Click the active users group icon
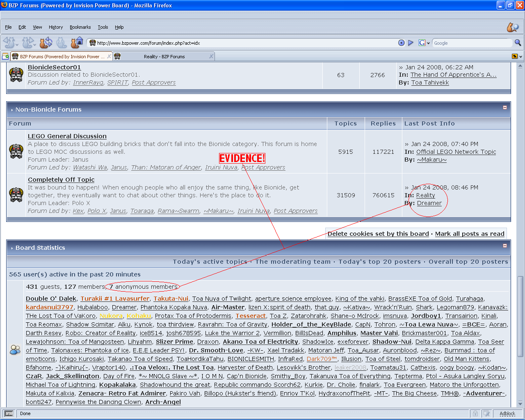Screen dimensions: 525x420 pyautogui.click(x=15, y=350)
